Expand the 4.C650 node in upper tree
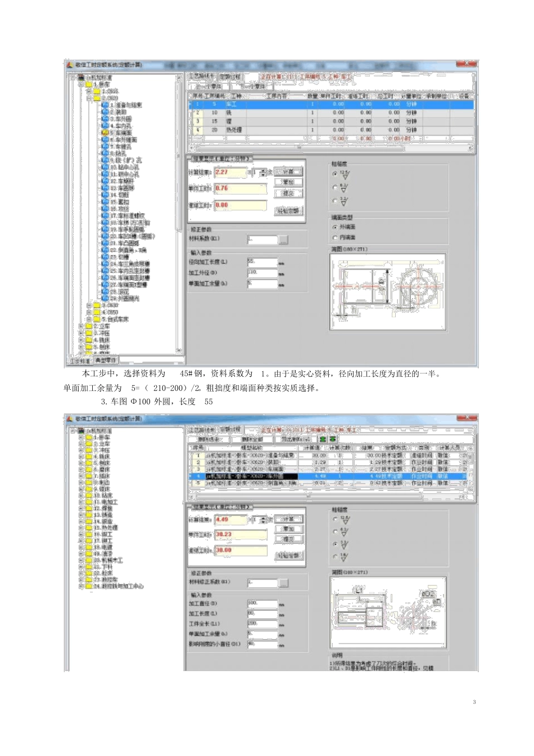The width and height of the screenshot is (534, 756). click(89, 312)
